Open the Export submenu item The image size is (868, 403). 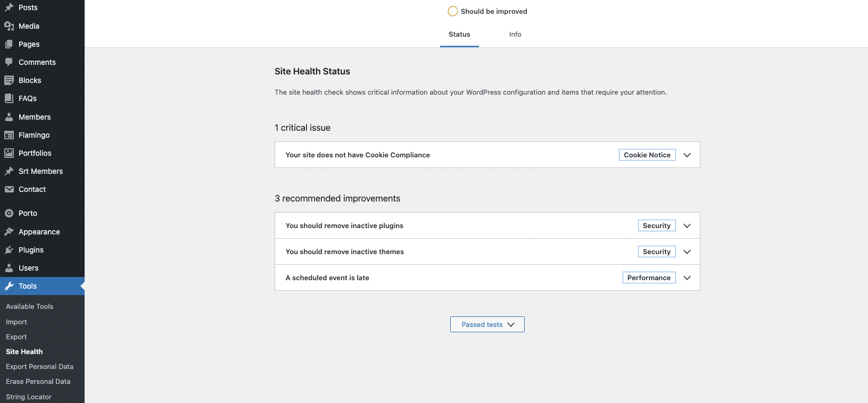pyautogui.click(x=16, y=337)
